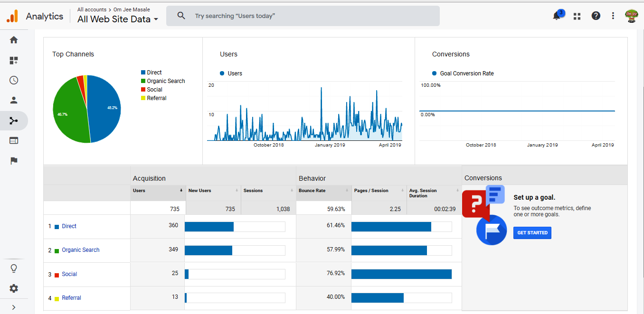The image size is (644, 314).
Task: Open the Home icon in sidebar
Action: 14,40
